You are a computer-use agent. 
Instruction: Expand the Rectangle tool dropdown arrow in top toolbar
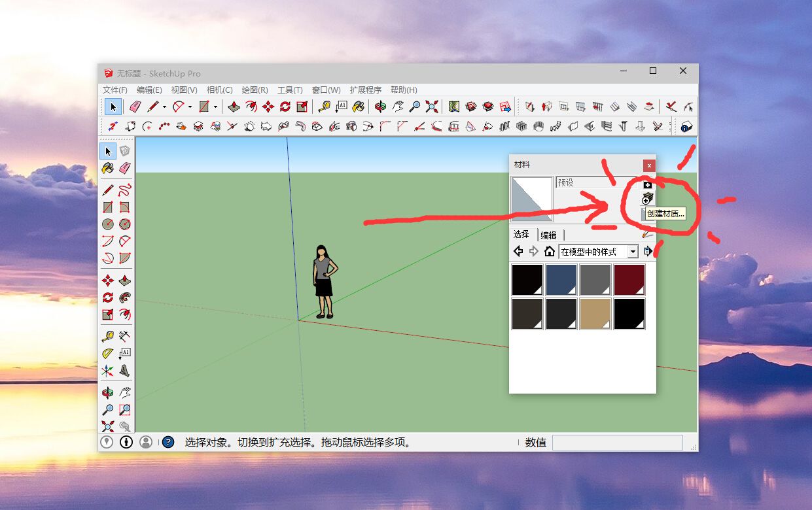(x=215, y=107)
